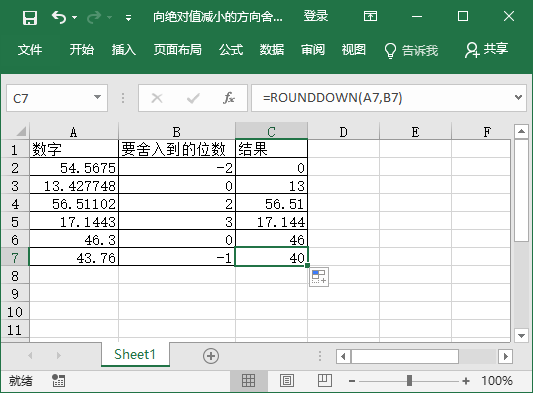Open the Auto Fill Options button

click(x=319, y=277)
